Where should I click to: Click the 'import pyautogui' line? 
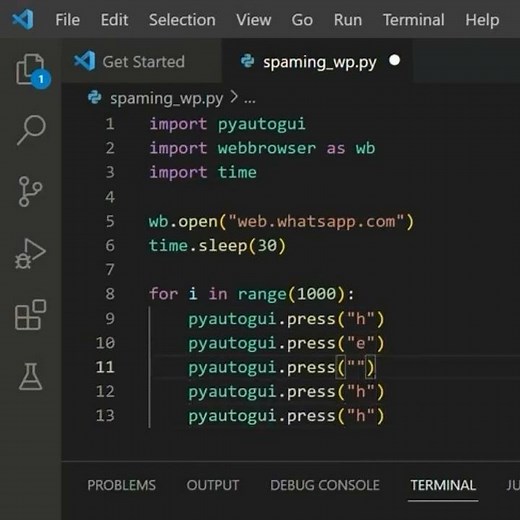227,124
